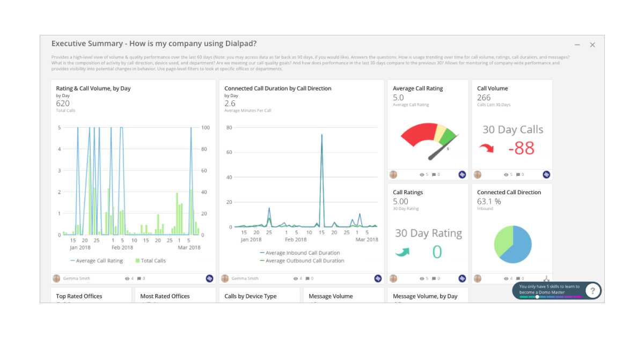The image size is (644, 338).
Task: Click owner avatar on Rating & Call Volume card
Action: [56, 278]
